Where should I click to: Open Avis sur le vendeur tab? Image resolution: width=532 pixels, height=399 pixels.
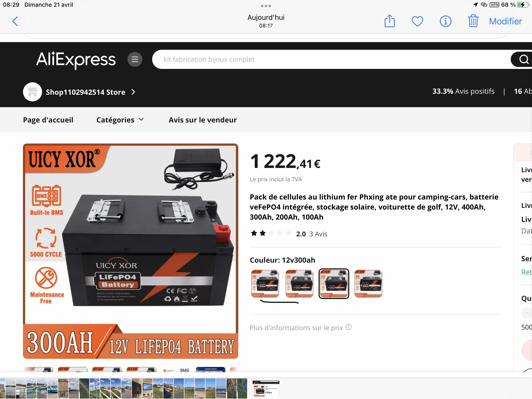point(203,120)
